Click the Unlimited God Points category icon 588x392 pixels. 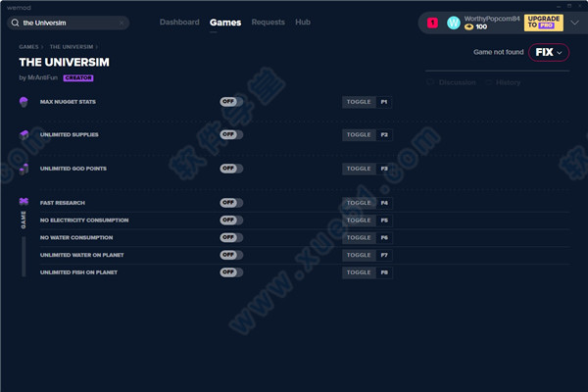point(24,169)
